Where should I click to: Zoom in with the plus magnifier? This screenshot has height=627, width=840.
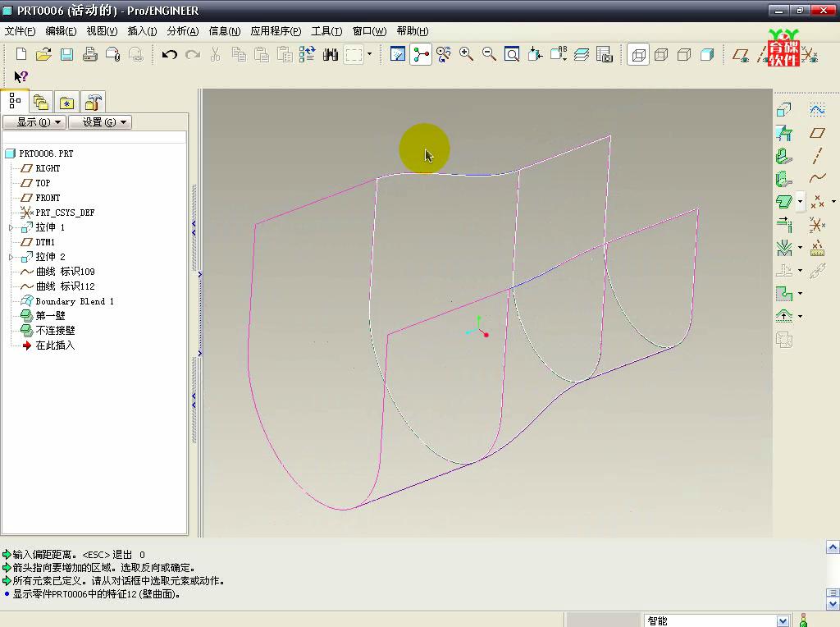tap(466, 54)
